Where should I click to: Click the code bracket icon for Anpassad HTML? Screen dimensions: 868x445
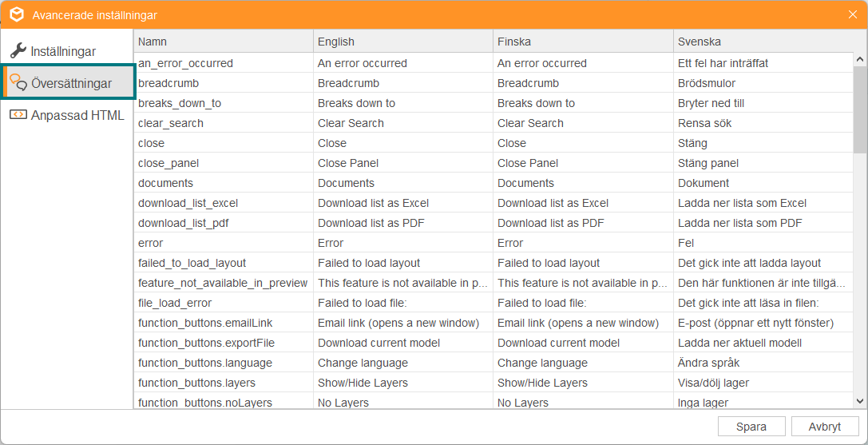pos(18,115)
